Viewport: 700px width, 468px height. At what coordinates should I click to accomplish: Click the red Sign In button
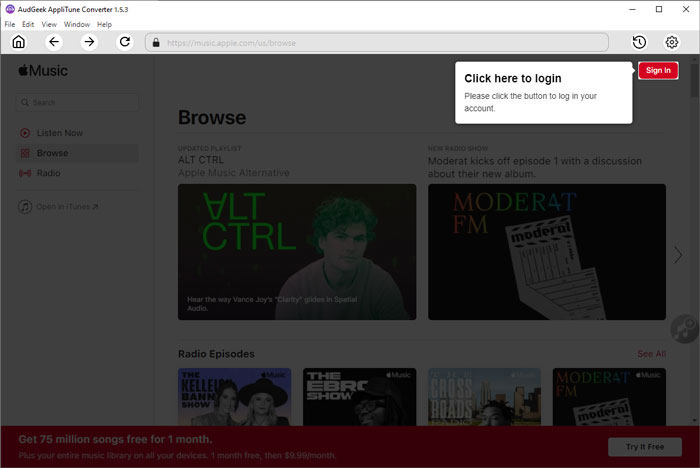pos(658,70)
